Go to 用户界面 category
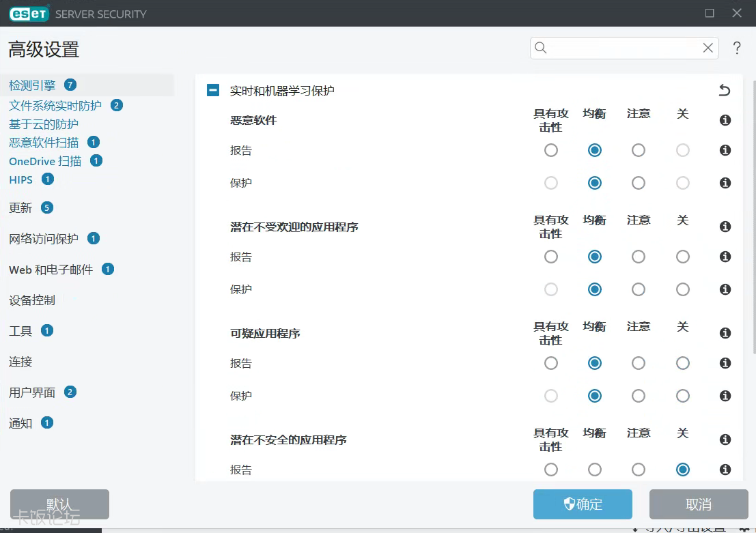 click(x=32, y=392)
